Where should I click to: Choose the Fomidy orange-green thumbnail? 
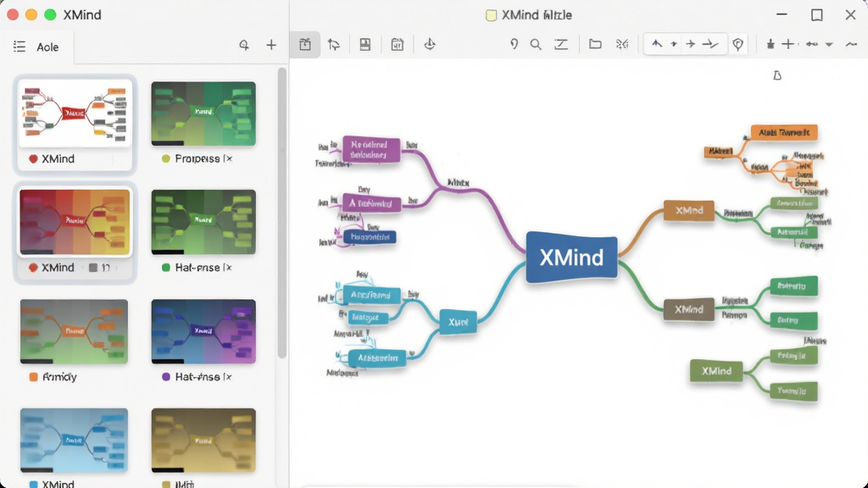point(75,331)
